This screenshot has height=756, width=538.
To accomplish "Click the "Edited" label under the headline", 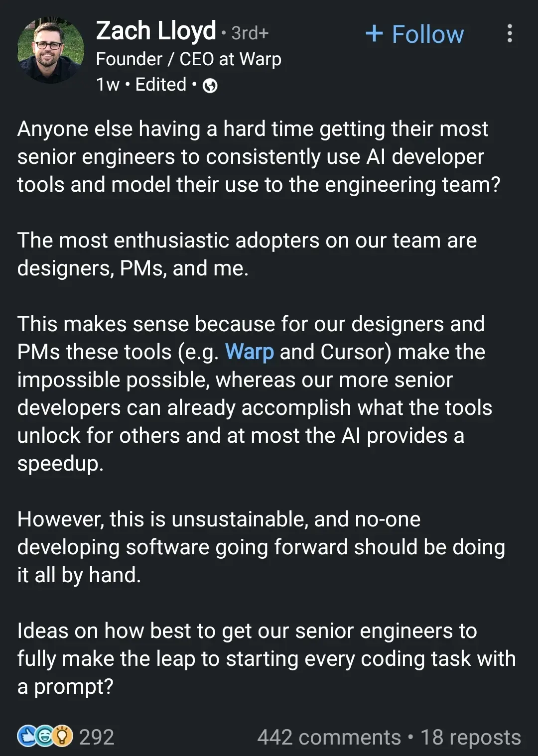I will tap(160, 85).
